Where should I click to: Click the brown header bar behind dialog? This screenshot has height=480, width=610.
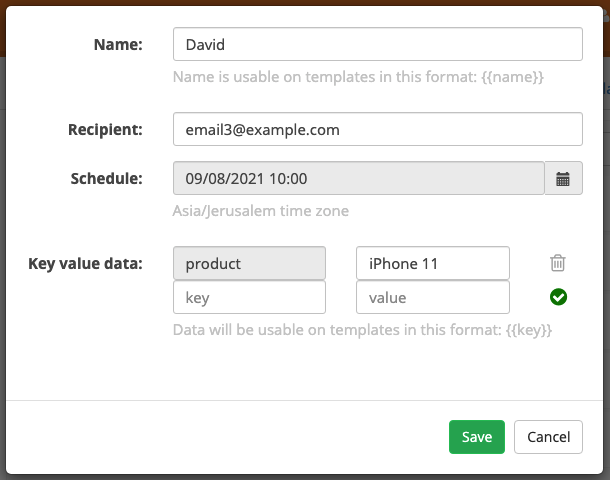point(305,2)
